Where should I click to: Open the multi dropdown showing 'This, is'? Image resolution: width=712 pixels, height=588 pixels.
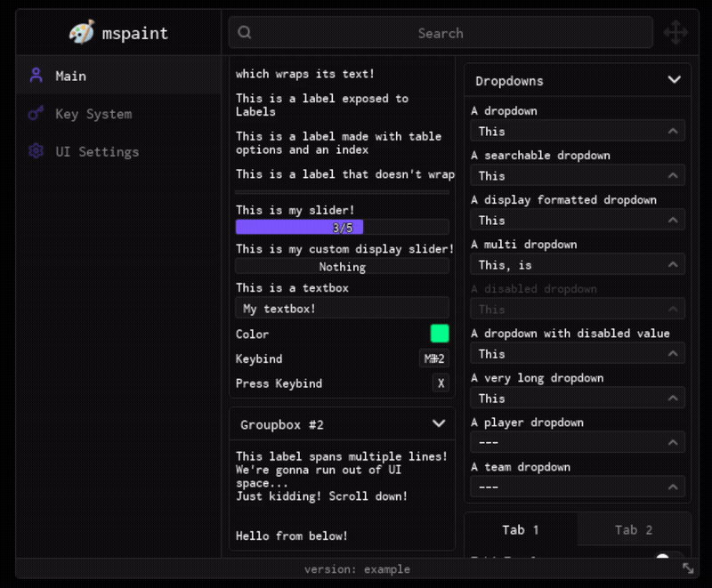point(578,264)
